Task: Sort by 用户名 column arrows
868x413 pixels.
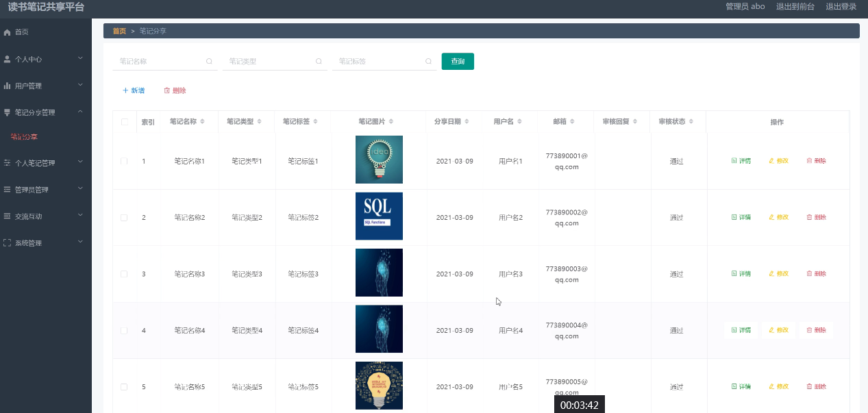Action: (520, 121)
